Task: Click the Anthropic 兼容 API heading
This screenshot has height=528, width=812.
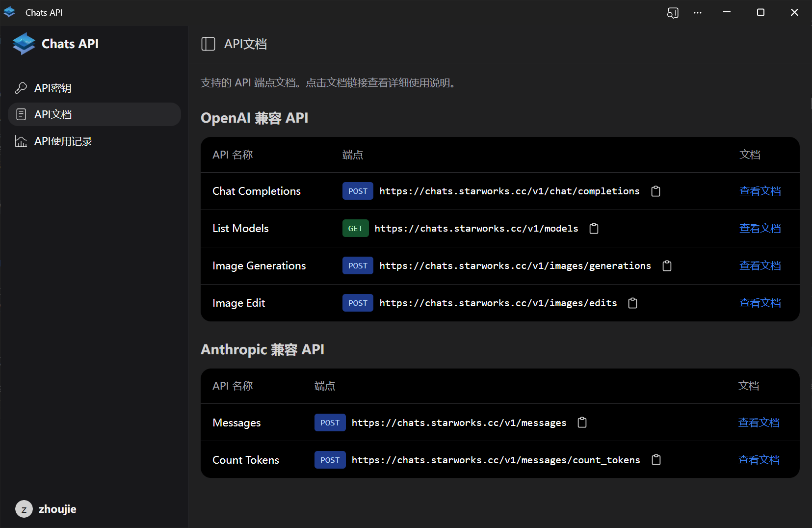Action: tap(262, 349)
